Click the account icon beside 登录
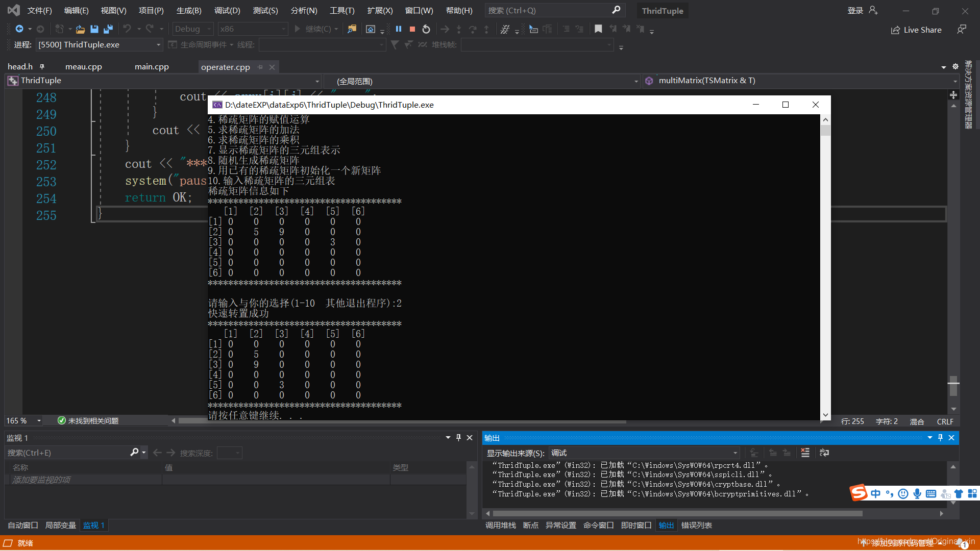980x551 pixels. pyautogui.click(x=873, y=10)
